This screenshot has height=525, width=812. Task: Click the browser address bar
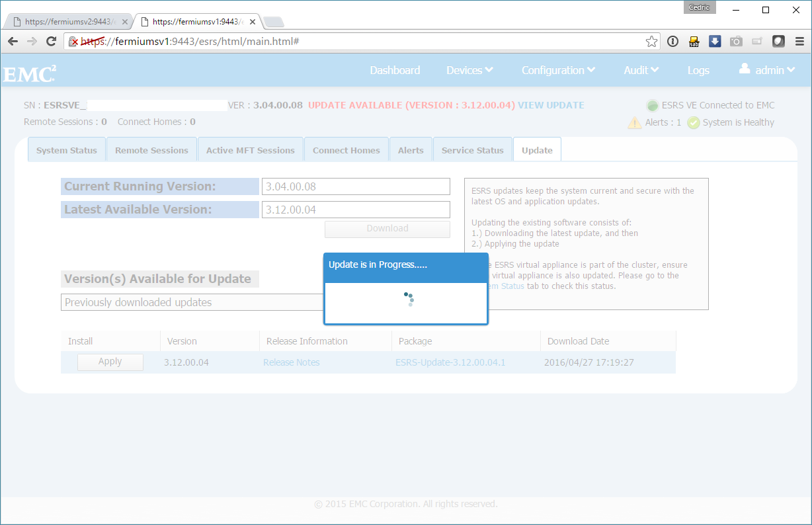click(x=360, y=41)
